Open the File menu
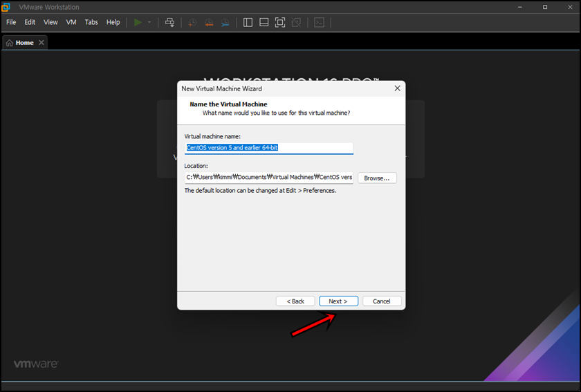 click(11, 22)
